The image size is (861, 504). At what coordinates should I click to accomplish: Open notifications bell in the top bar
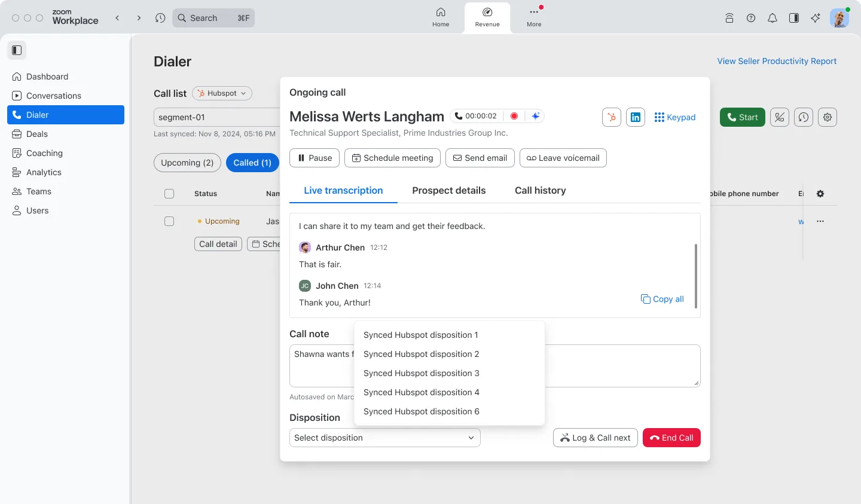(x=772, y=18)
